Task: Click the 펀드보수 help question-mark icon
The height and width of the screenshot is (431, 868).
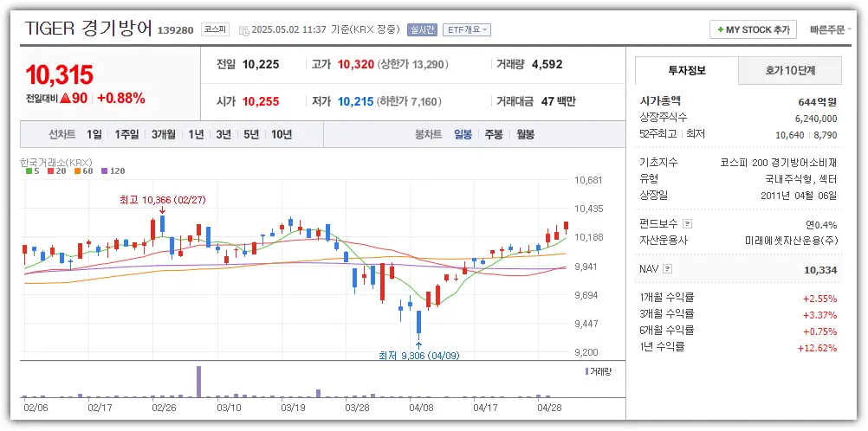Action: [x=688, y=223]
